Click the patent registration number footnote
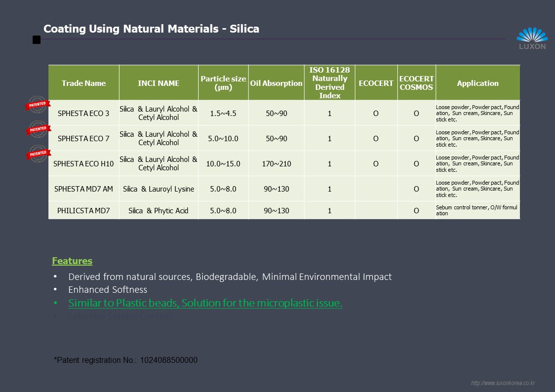Viewport: 555px width, 392px height. pyautogui.click(x=126, y=360)
